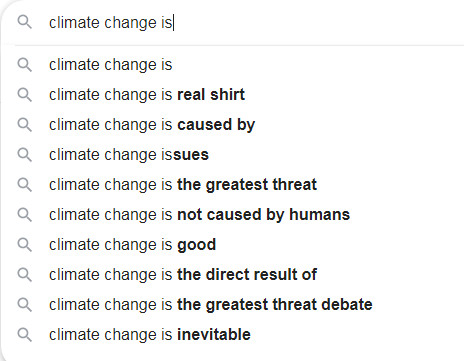Choose 'climate change is the greatest threat'
464x361 pixels.
click(x=233, y=185)
